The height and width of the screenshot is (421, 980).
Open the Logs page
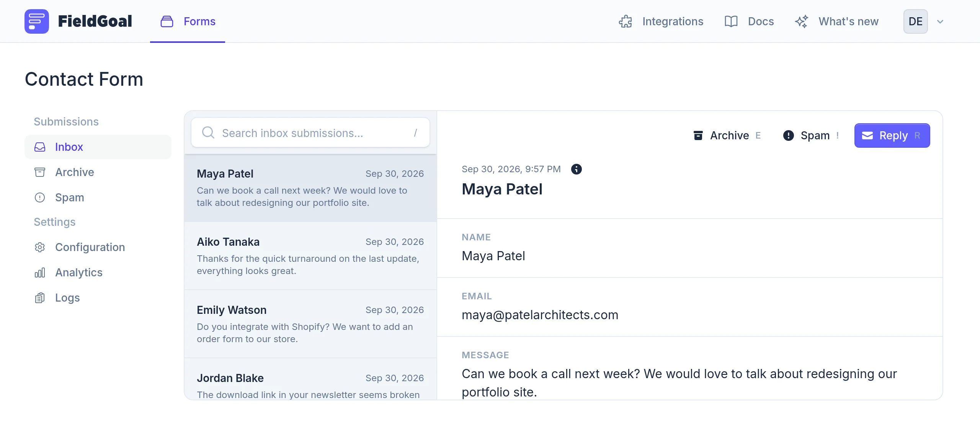point(98,298)
